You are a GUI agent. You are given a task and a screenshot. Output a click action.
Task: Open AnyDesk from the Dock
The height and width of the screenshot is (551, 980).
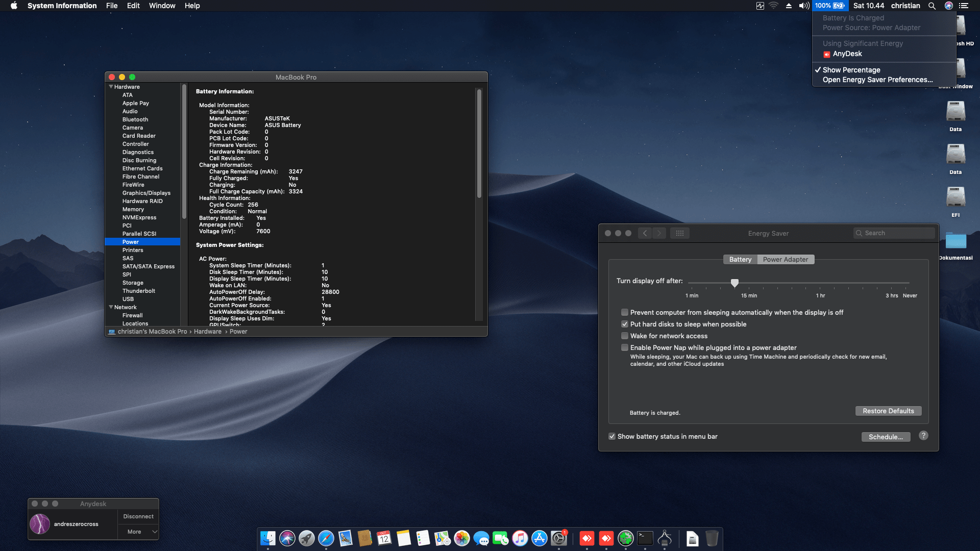point(587,538)
